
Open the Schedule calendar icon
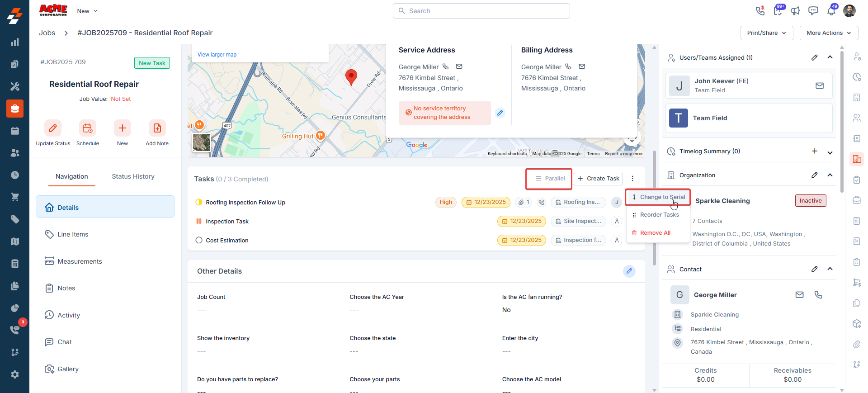tap(88, 128)
